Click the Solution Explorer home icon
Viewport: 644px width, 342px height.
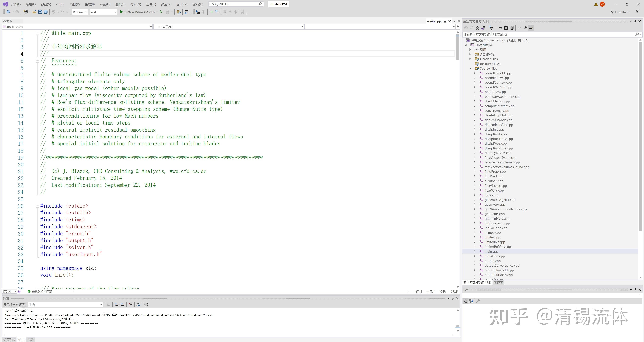click(x=478, y=28)
